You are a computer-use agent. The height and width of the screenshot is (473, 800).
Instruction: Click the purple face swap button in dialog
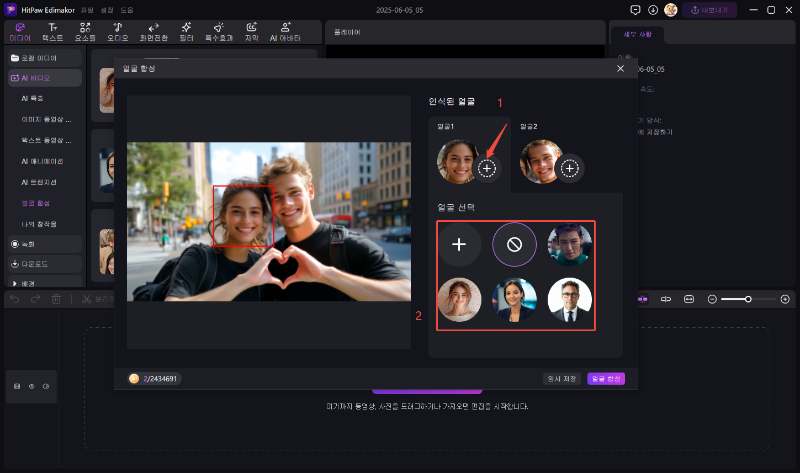click(605, 378)
